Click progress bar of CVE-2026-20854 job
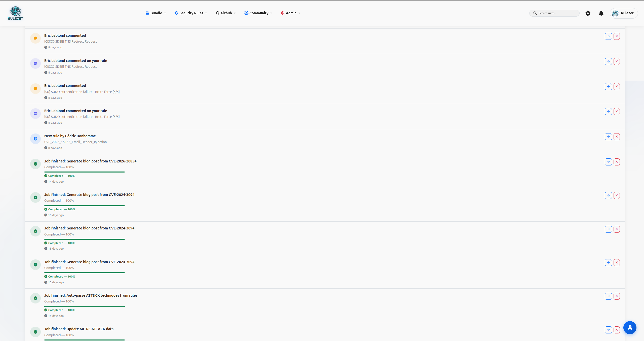 [x=85, y=172]
